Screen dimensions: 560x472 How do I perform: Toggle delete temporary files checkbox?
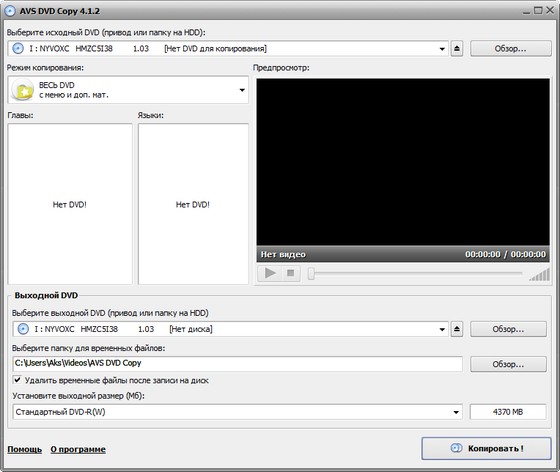pos(17,380)
